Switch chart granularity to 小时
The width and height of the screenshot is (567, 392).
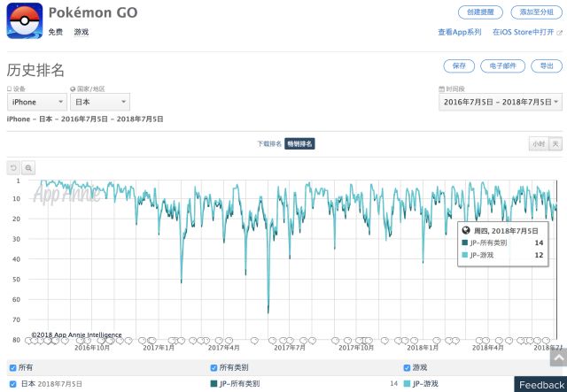538,143
